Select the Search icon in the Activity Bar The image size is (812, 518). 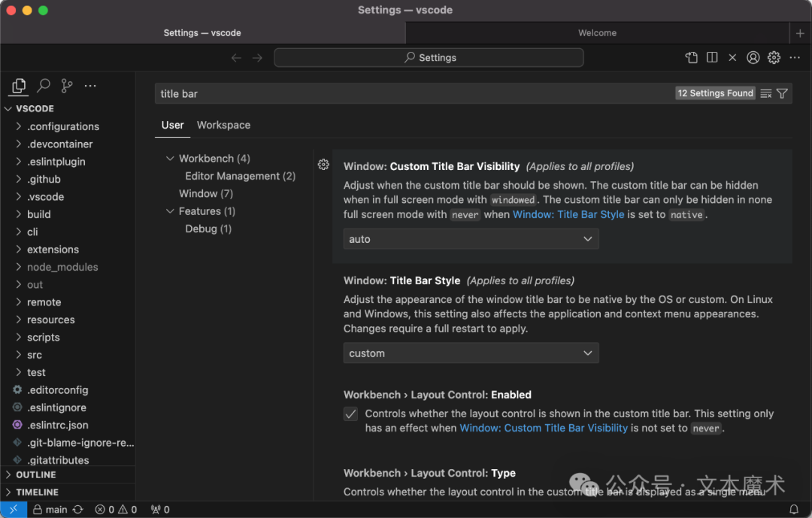pos(42,86)
